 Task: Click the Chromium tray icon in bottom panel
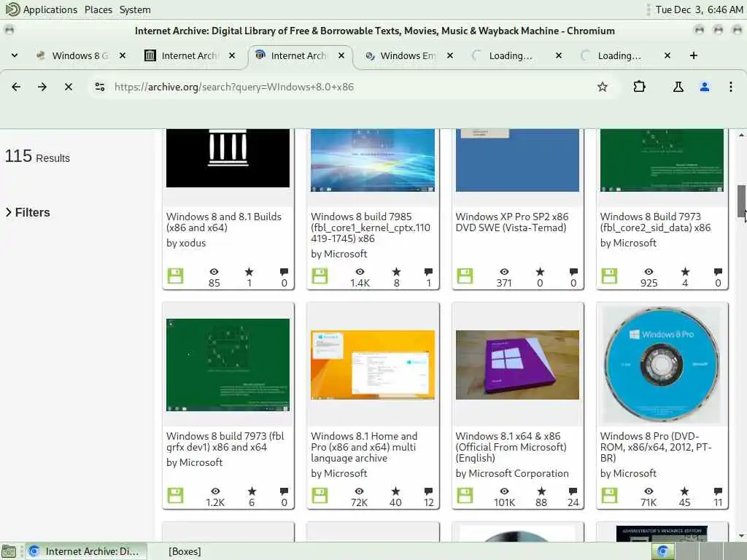click(663, 551)
